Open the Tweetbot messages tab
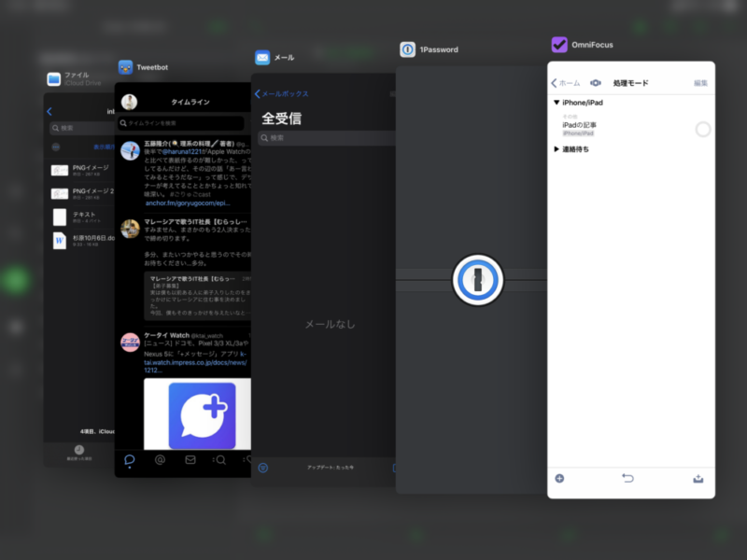Viewport: 747px width, 560px height. coord(190,459)
